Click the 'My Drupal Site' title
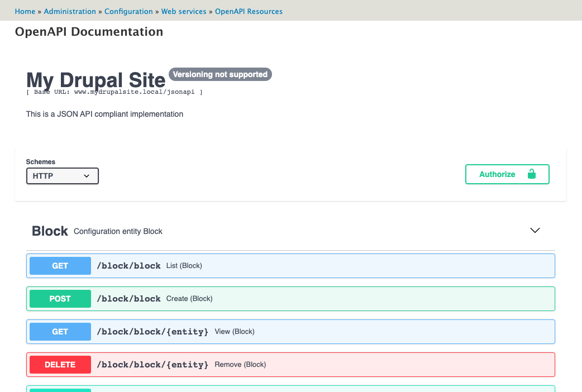Screen dimensions: 582x392 96,80
